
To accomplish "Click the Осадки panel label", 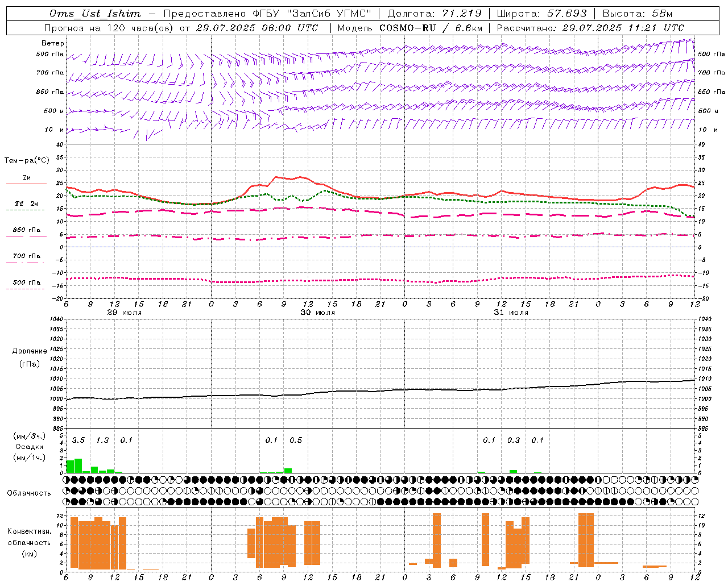I will [29, 447].
